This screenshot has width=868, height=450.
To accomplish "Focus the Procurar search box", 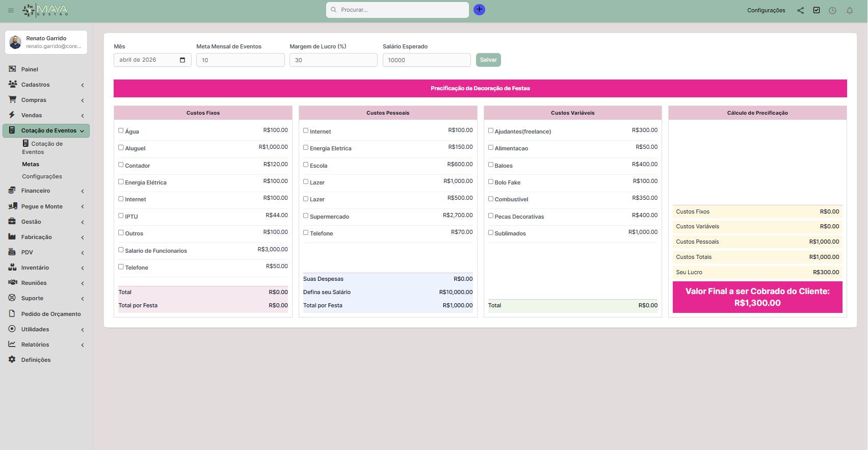I will [x=398, y=10].
